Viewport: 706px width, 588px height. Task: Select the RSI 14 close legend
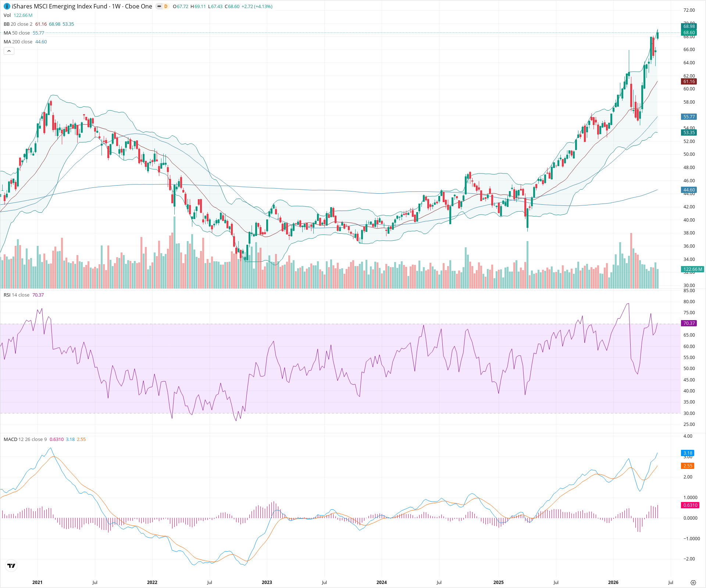(x=17, y=295)
